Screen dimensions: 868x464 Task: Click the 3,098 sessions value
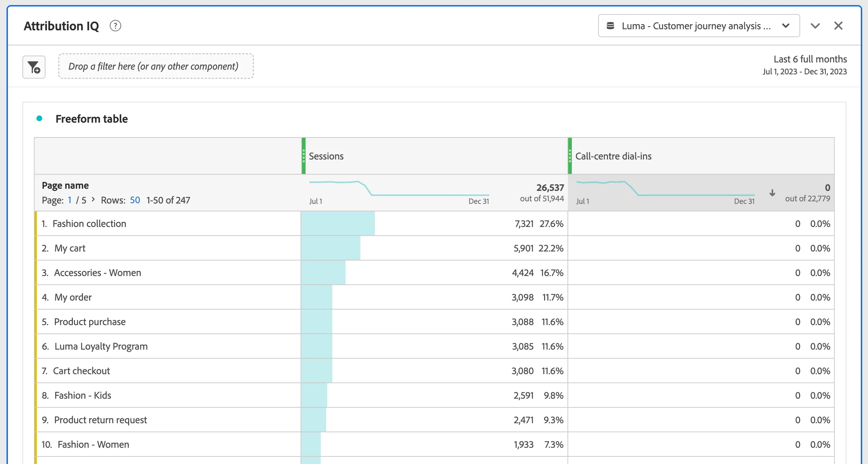523,297
